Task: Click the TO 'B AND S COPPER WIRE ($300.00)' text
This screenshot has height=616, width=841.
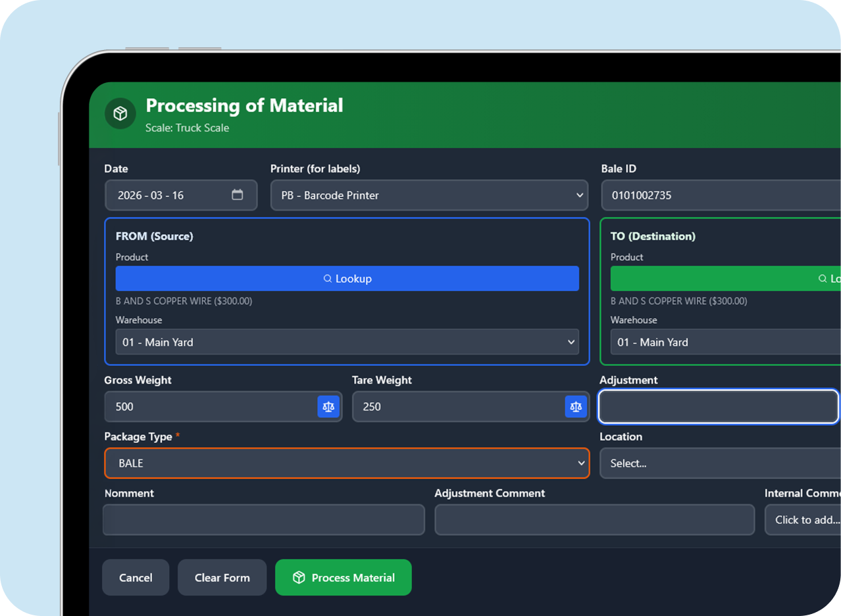Action: pos(678,301)
